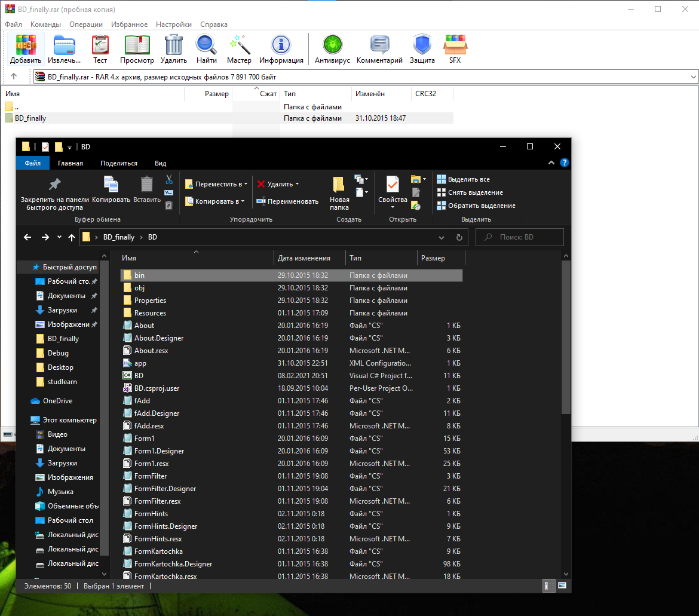Viewport: 699px width, 616px height.
Task: Switch to details view in status bar
Action: point(548,586)
